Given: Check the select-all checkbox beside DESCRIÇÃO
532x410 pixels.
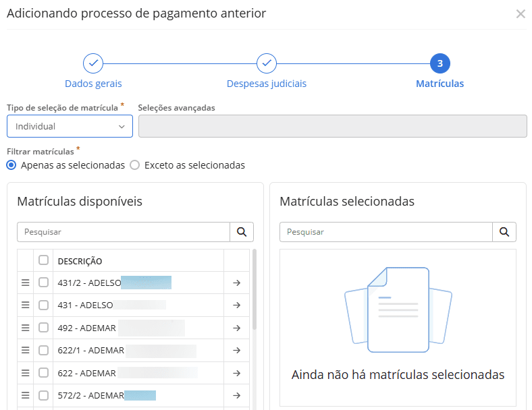Looking at the screenshot, I should (44, 260).
